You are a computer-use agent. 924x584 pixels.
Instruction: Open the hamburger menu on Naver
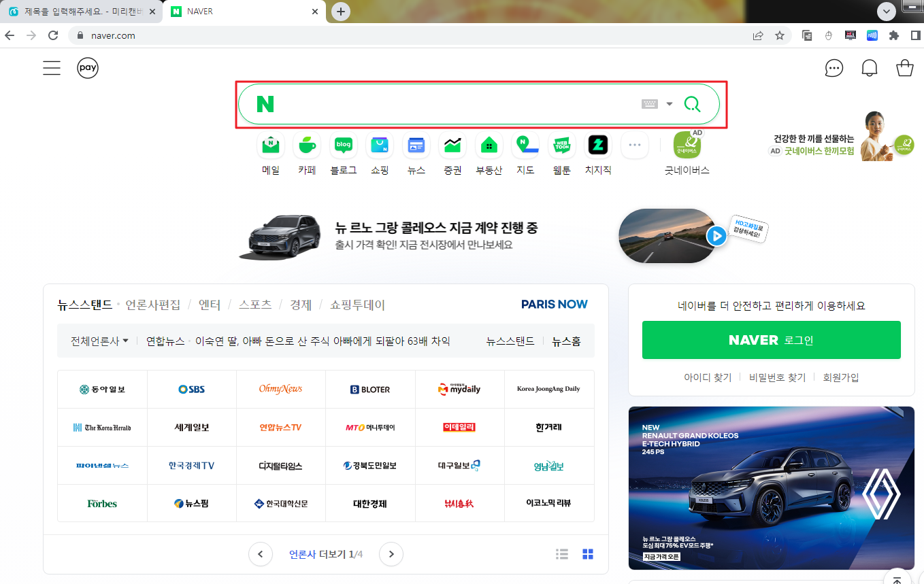[52, 68]
